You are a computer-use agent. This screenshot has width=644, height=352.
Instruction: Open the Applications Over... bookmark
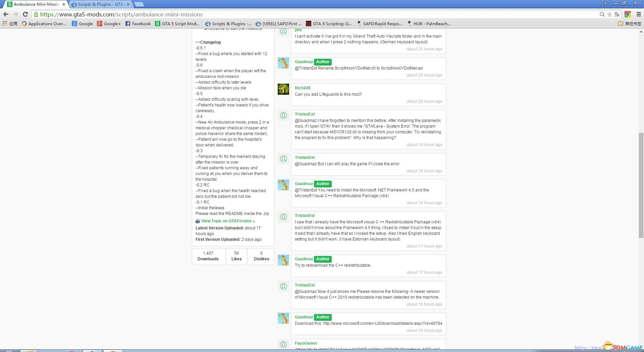click(44, 24)
